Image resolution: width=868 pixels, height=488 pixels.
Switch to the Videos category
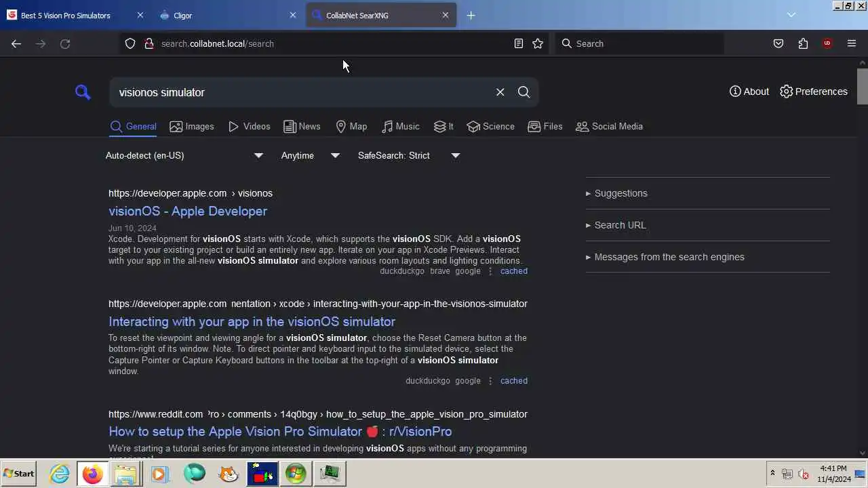pyautogui.click(x=249, y=126)
